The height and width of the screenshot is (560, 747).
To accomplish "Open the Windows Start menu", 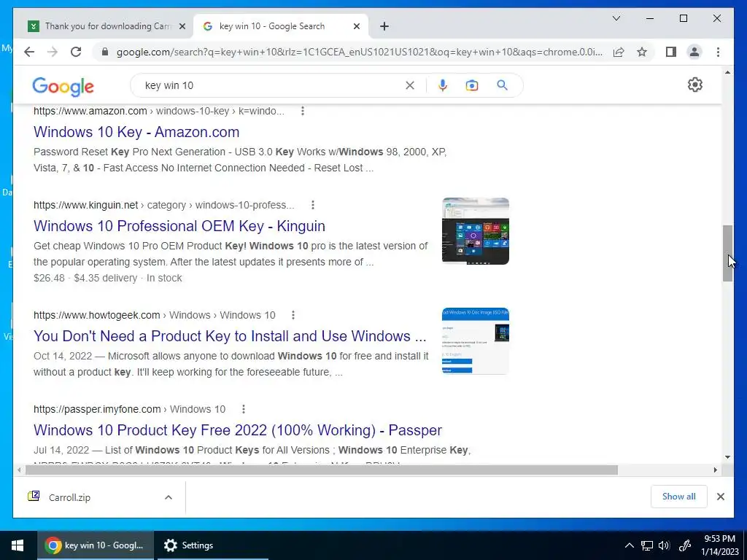I will coord(18,545).
